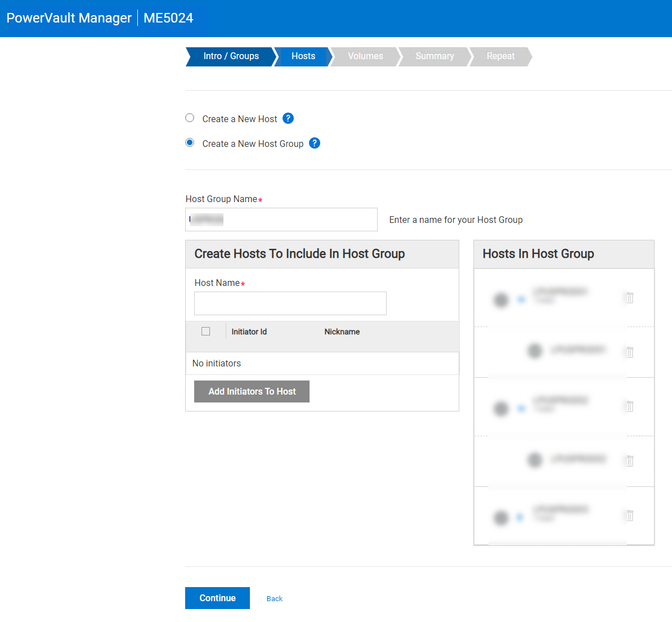Jump to the Volumes wizard step

(365, 56)
